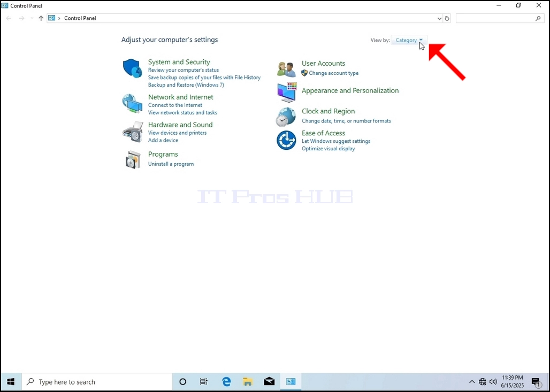Click View devices and printers
This screenshot has width=550, height=392.
177,133
